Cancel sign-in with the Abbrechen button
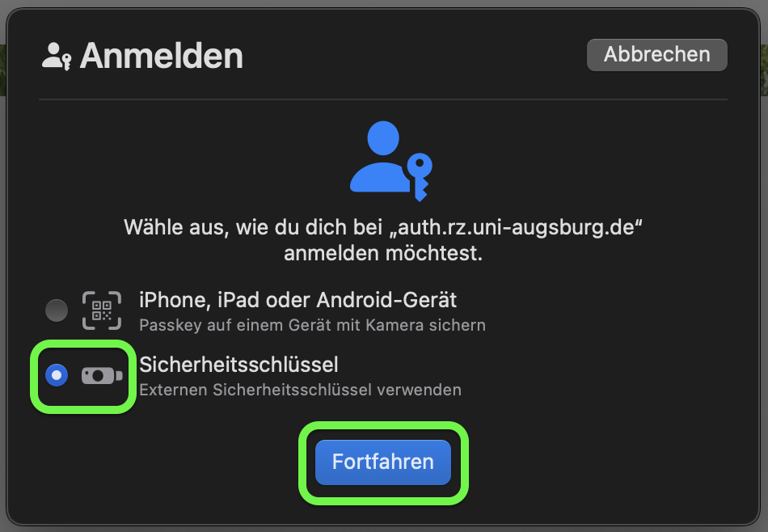768x532 pixels. [656, 54]
